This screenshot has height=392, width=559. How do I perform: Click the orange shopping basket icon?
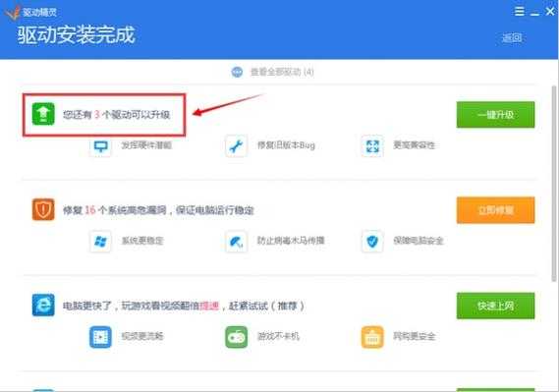click(x=372, y=337)
